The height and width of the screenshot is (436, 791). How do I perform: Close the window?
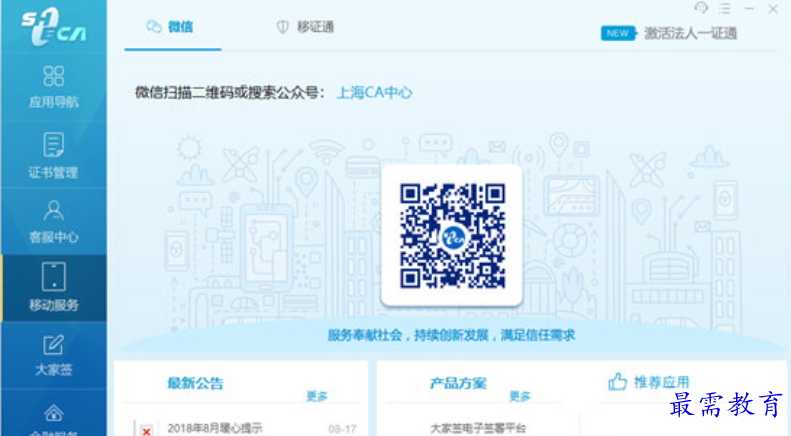click(x=773, y=9)
